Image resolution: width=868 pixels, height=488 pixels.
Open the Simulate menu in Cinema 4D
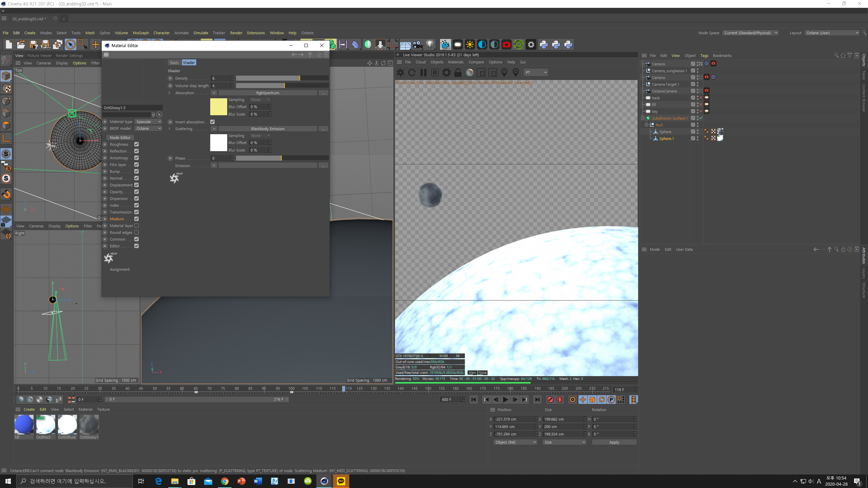(x=201, y=33)
